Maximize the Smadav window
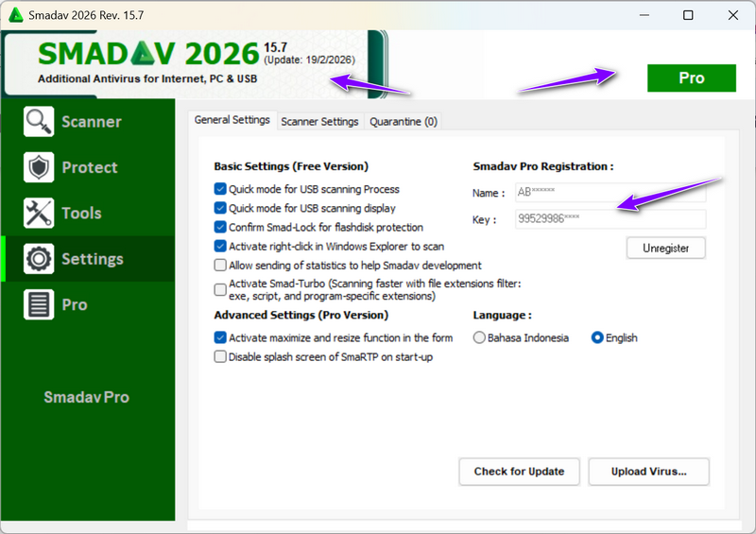Image resolution: width=756 pixels, height=534 pixels. 688,15
